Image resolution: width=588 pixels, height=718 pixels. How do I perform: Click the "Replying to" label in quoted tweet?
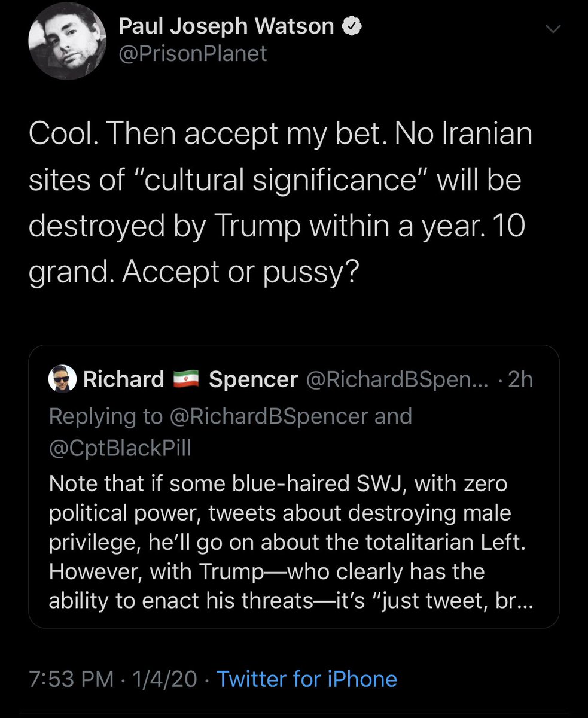[x=105, y=416]
